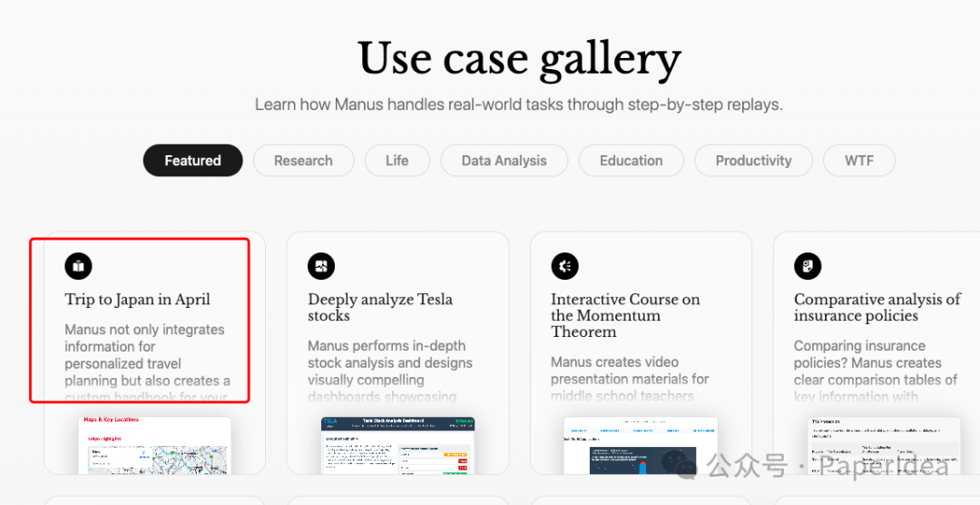The height and width of the screenshot is (505, 980).
Task: Open "Deeply analyze Tesla stocks" title
Action: [380, 307]
